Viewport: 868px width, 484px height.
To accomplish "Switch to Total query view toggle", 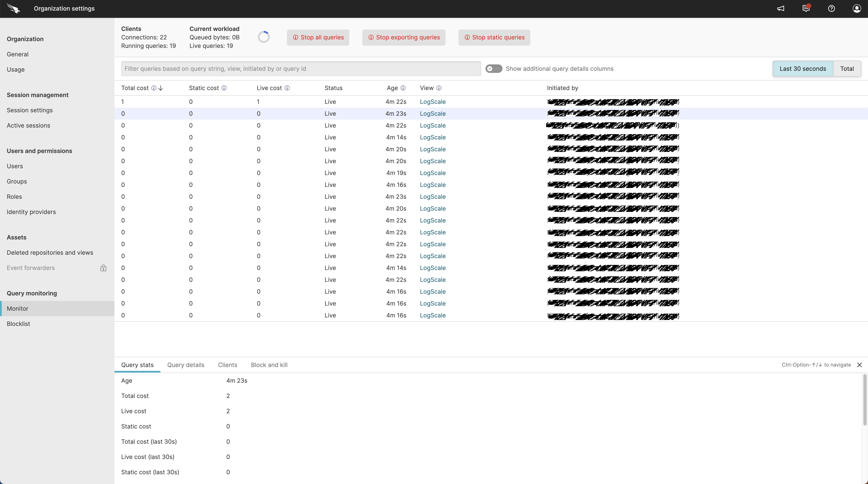I will (x=847, y=68).
